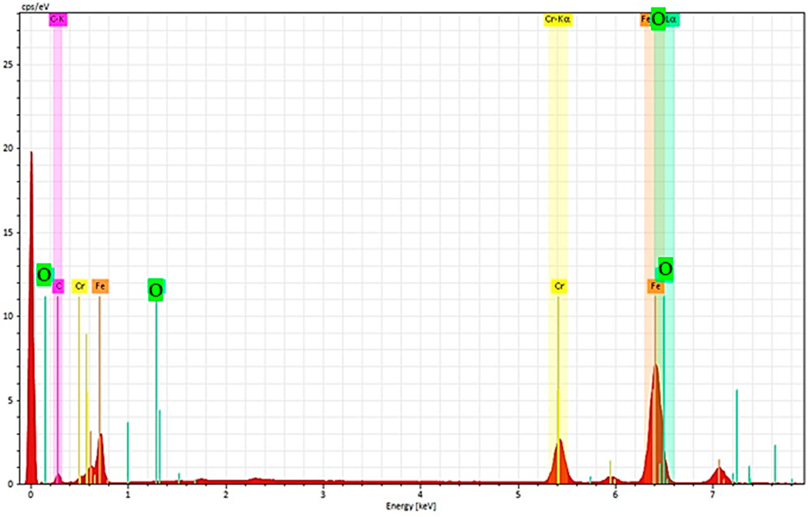Click the low-energy yellow Cr label
This screenshot has height=517, width=812.
(80, 286)
